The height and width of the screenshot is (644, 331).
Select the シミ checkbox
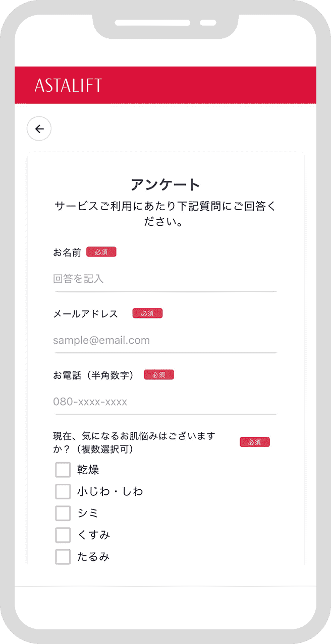[63, 513]
